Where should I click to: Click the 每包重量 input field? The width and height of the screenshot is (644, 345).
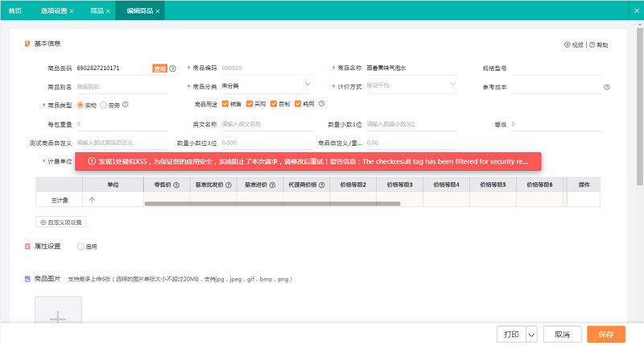click(122, 124)
